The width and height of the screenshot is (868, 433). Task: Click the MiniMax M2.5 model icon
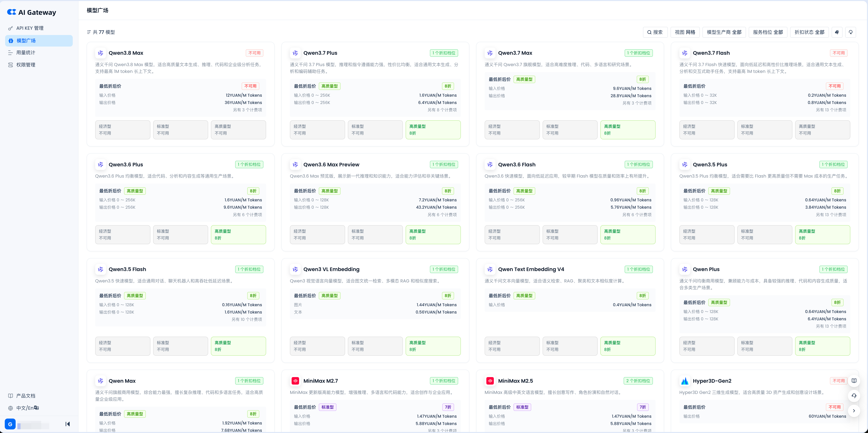[490, 381]
